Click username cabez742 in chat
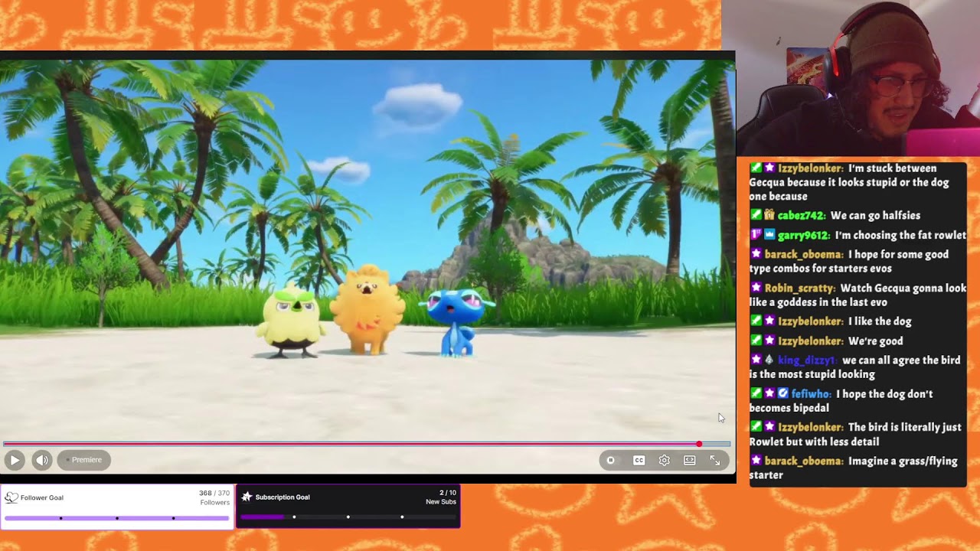 point(801,216)
